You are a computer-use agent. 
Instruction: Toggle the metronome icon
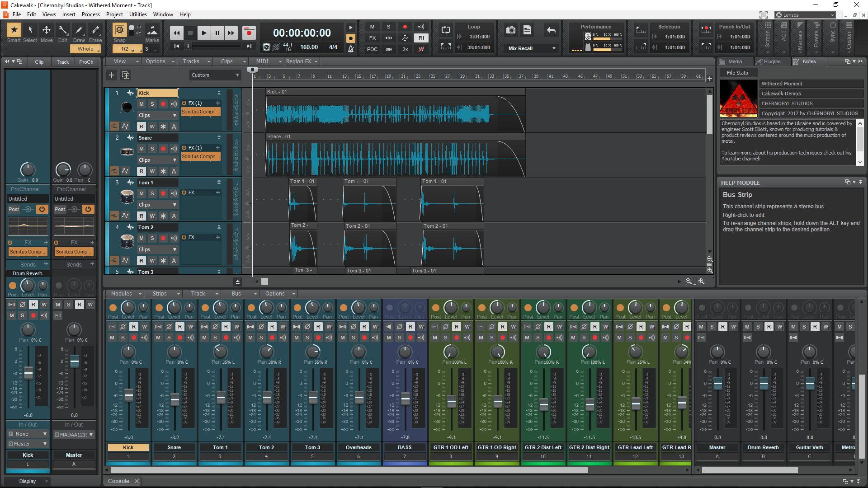[351, 49]
